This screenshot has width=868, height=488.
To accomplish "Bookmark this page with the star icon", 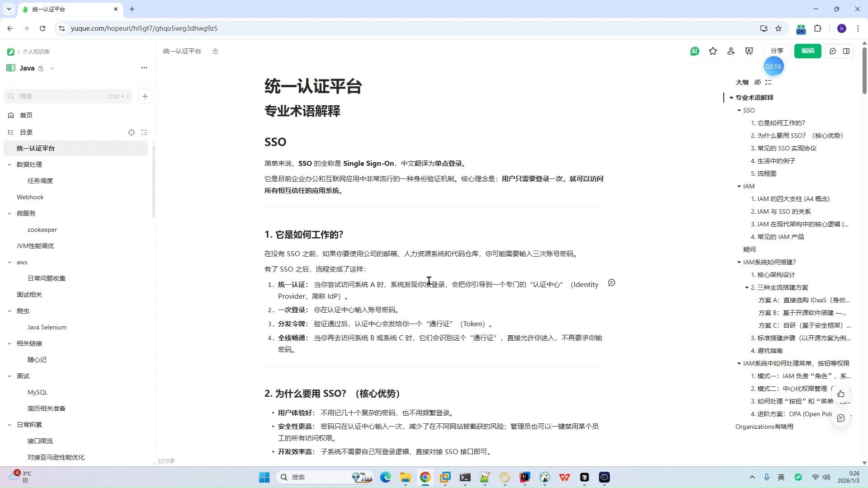I will (778, 28).
